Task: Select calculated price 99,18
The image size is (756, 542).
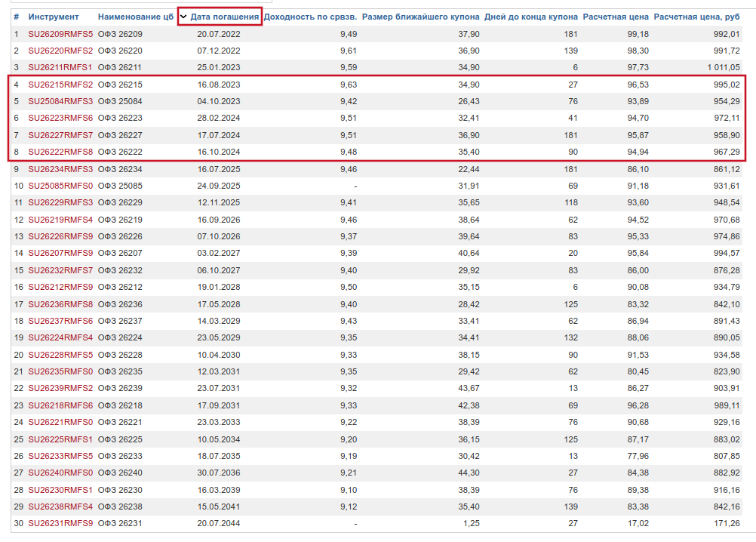Action: click(x=638, y=34)
